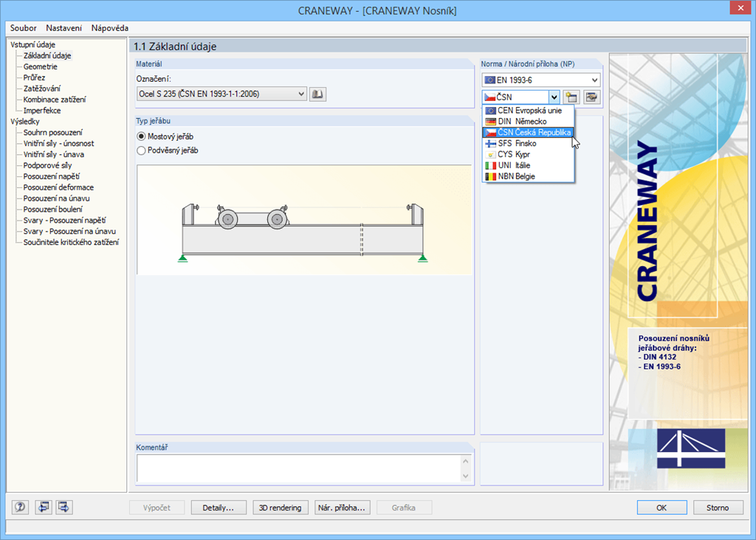The width and height of the screenshot is (756, 540).
Task: Close the CRANEWAY window
Action: point(740,8)
